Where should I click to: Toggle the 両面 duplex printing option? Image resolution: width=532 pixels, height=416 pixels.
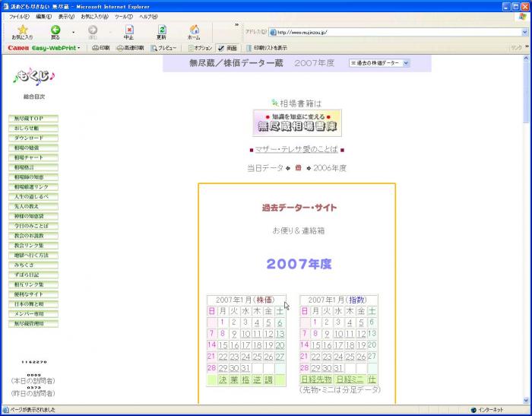point(227,47)
